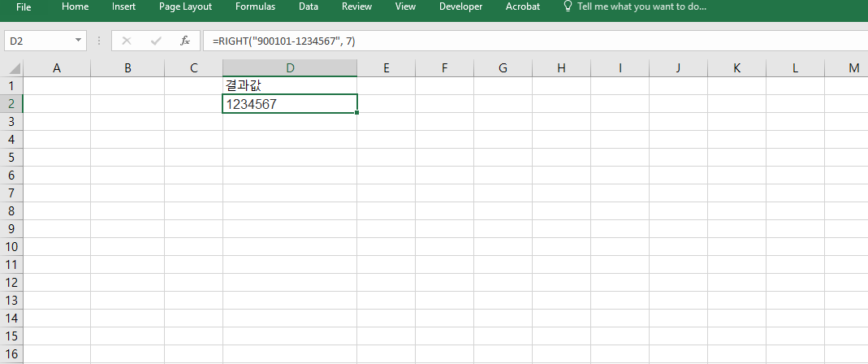Viewport: 868px width, 364px height.
Task: Click the Enter checkmark formula button
Action: [156, 41]
